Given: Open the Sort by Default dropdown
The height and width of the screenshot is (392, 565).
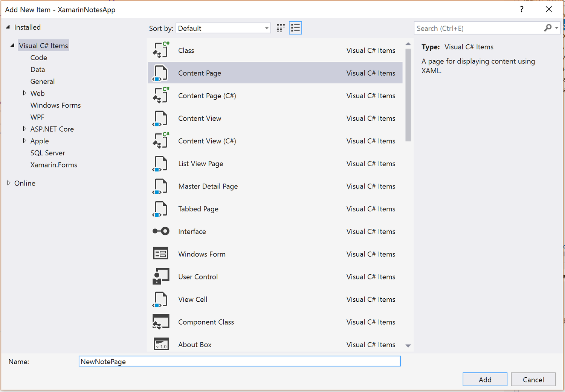Looking at the screenshot, I should tap(223, 27).
